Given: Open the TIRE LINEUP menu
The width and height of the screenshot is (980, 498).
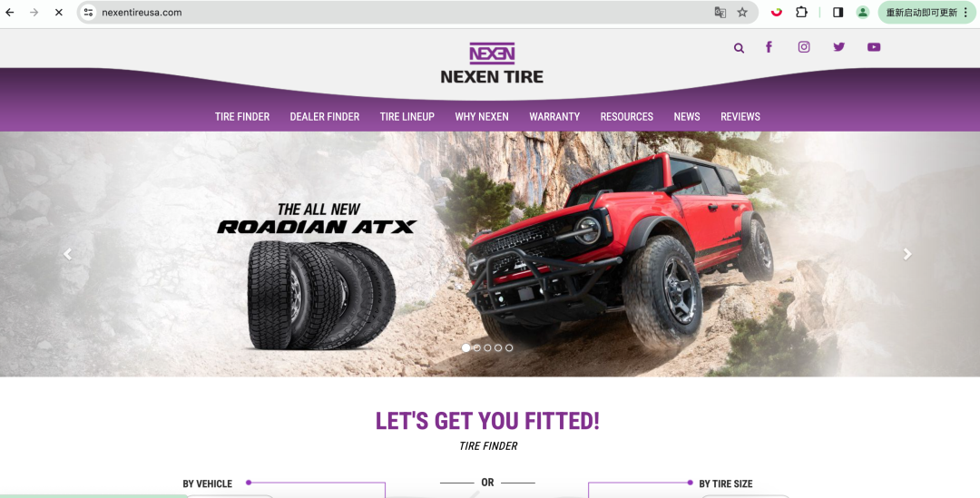Looking at the screenshot, I should click(407, 117).
